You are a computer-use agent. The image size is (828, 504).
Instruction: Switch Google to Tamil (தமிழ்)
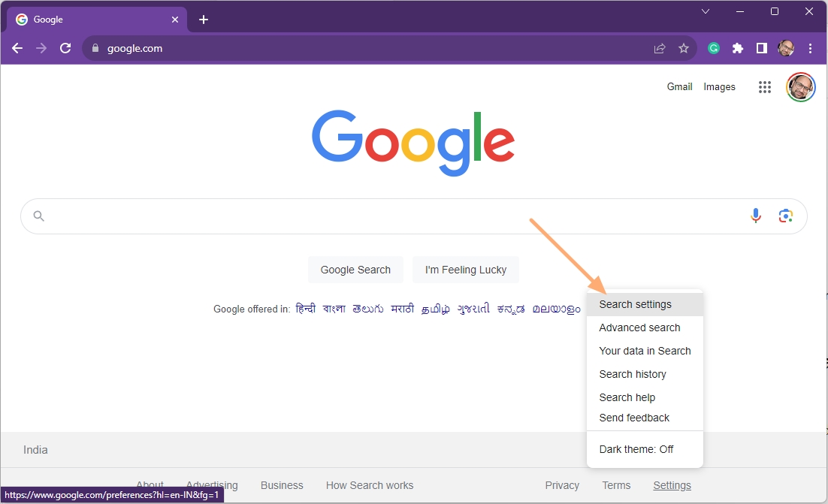pyautogui.click(x=436, y=308)
